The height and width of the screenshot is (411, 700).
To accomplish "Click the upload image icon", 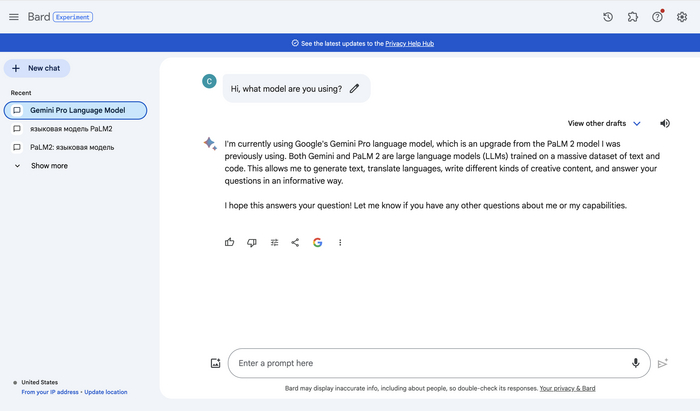I will pyautogui.click(x=215, y=363).
